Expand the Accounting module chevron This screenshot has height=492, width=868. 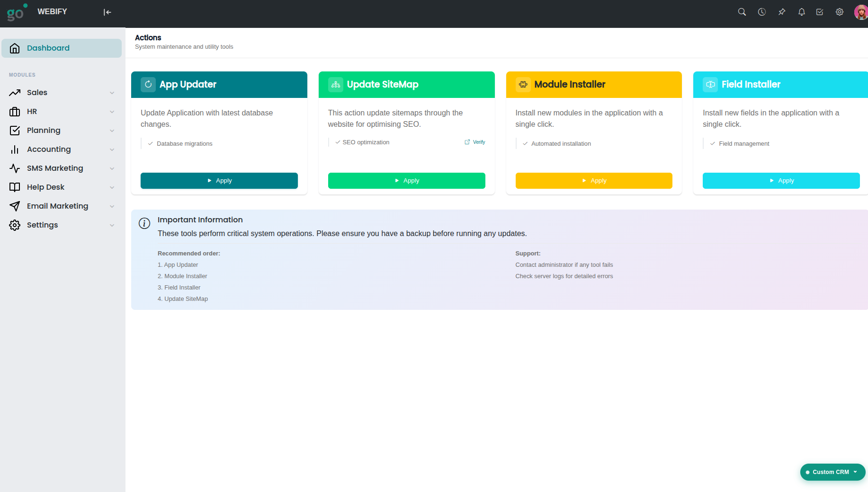tap(112, 149)
